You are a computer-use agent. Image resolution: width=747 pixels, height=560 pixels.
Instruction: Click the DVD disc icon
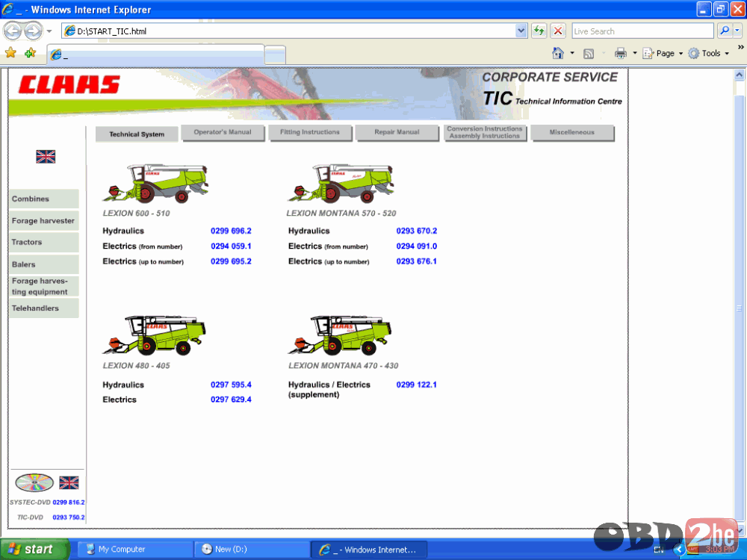tap(34, 482)
